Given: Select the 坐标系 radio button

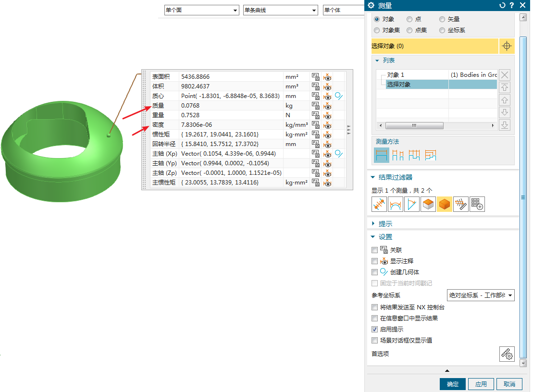Looking at the screenshot, I should (x=442, y=30).
